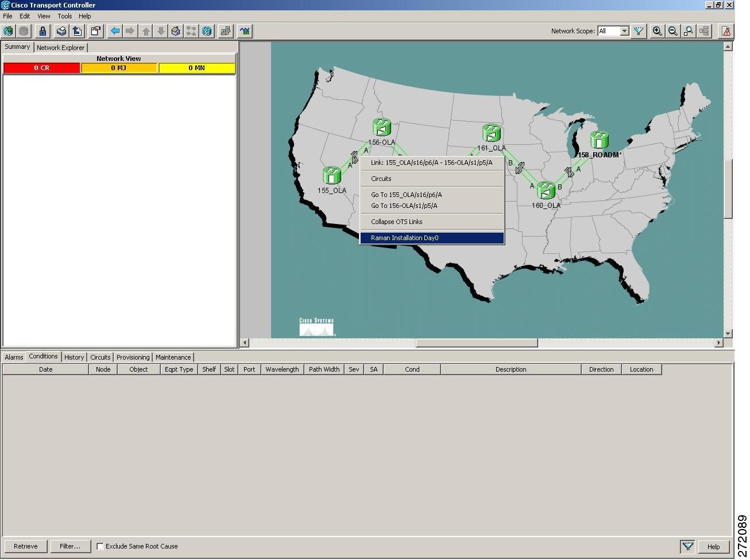Click the lock node toolbar icon
The width and height of the screenshot is (750, 560).
click(x=42, y=31)
